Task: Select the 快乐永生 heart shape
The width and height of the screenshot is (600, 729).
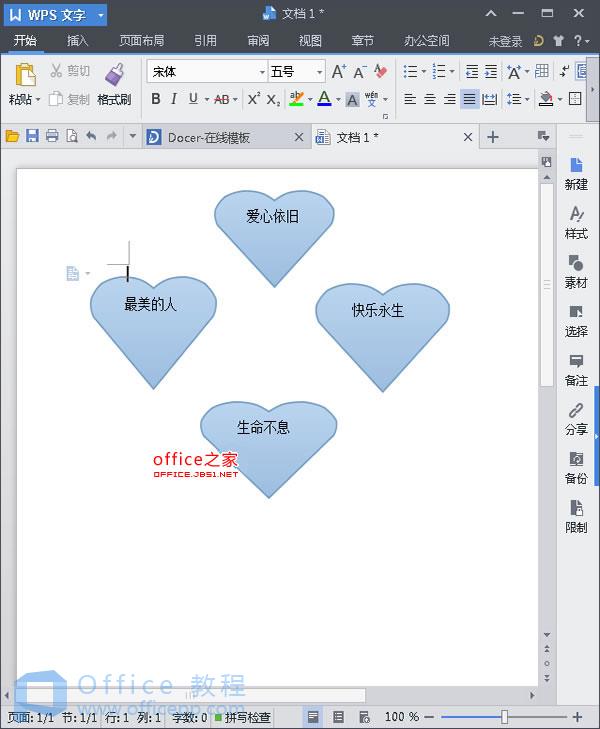Action: [382, 338]
